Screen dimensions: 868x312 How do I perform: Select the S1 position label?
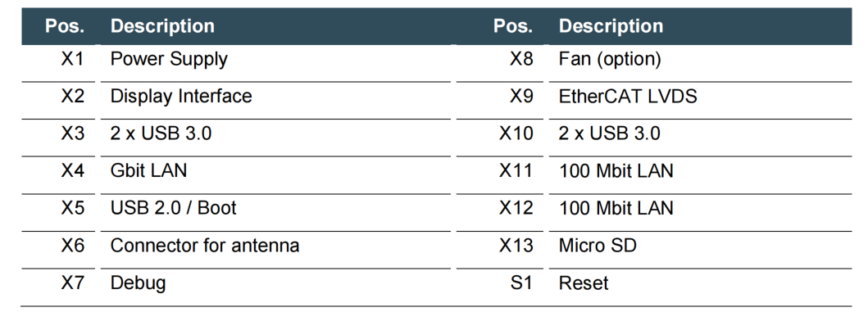click(x=521, y=283)
